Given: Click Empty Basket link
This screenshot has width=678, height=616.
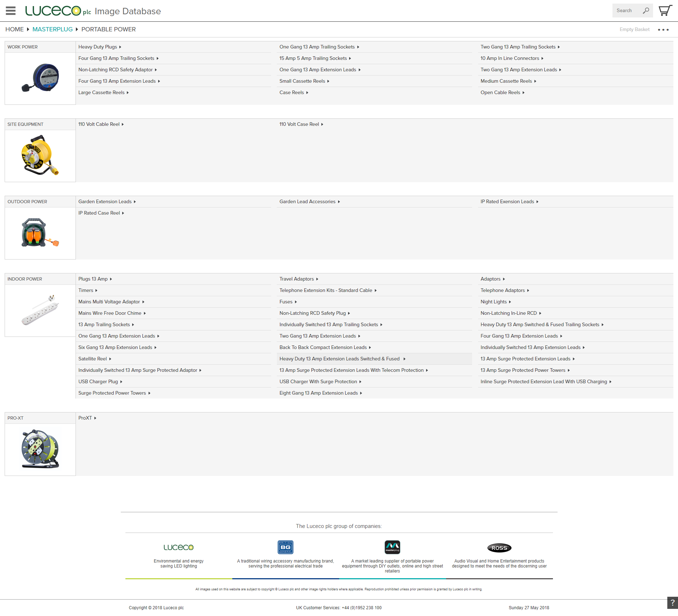Looking at the screenshot, I should (634, 29).
